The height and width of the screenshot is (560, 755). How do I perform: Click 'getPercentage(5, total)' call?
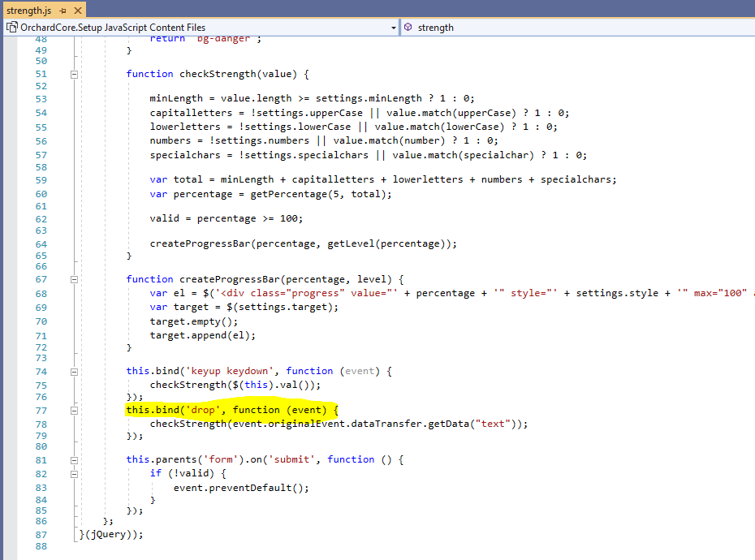pyautogui.click(x=317, y=195)
